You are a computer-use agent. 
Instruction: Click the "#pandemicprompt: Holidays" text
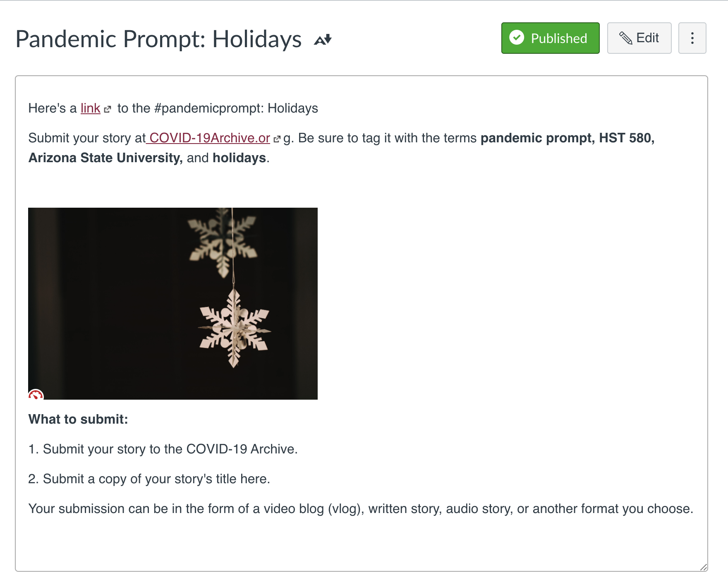click(236, 108)
